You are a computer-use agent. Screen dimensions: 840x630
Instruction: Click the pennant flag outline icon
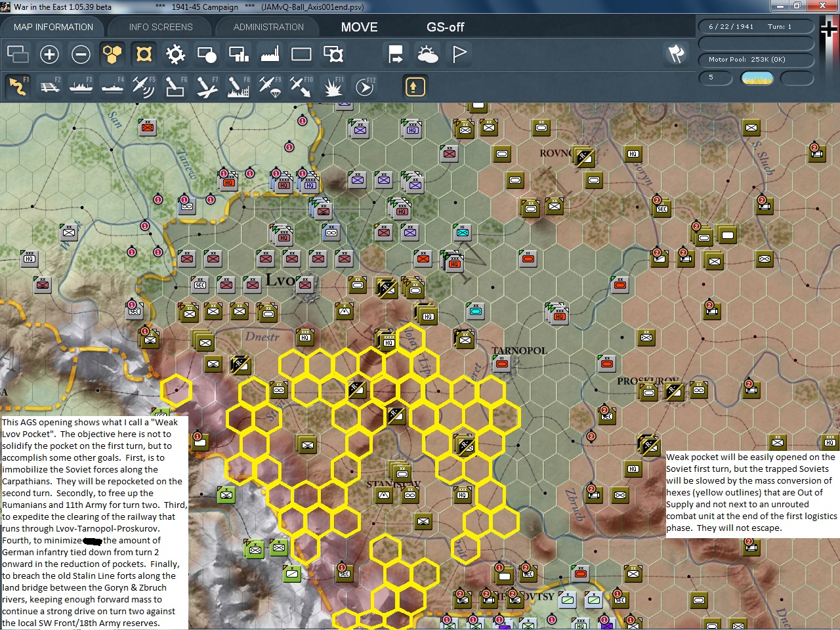[x=459, y=54]
